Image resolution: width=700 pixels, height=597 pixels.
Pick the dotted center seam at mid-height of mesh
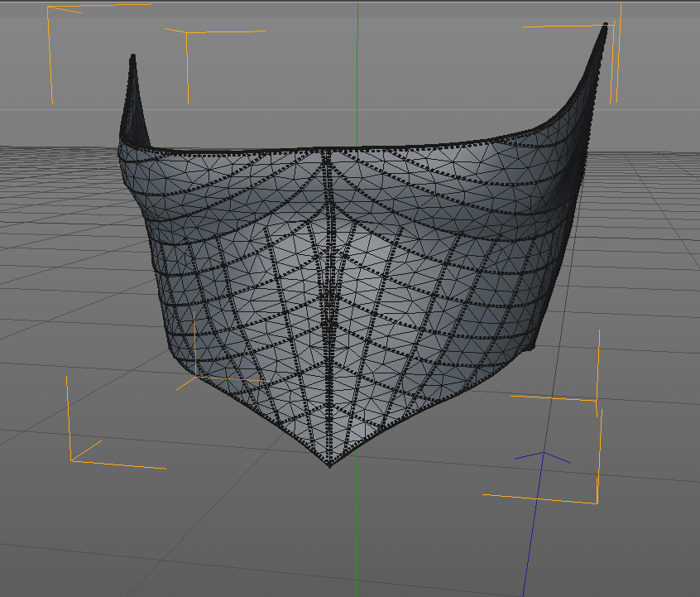[330, 306]
